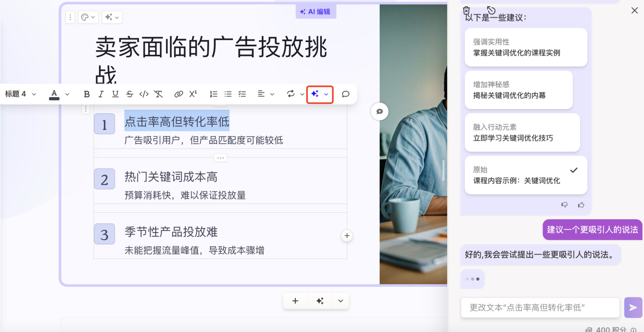
Task: Give thumbs up to AI suggestions
Action: click(x=581, y=205)
